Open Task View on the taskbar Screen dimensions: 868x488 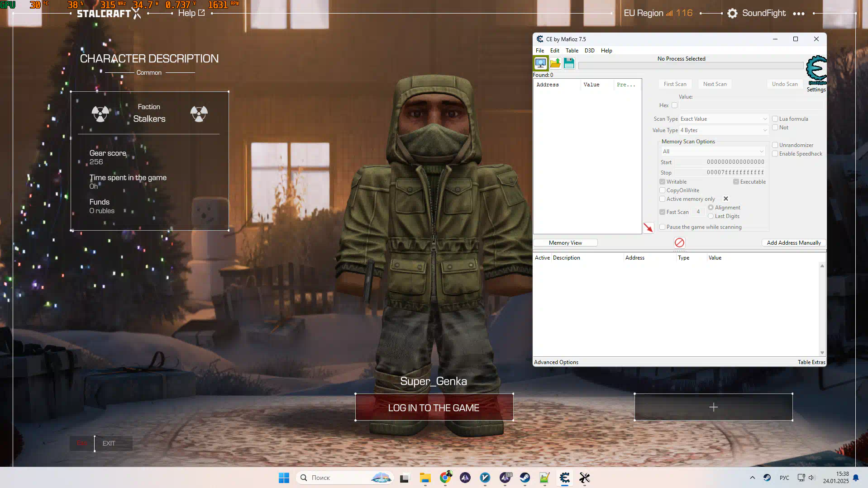(x=404, y=478)
